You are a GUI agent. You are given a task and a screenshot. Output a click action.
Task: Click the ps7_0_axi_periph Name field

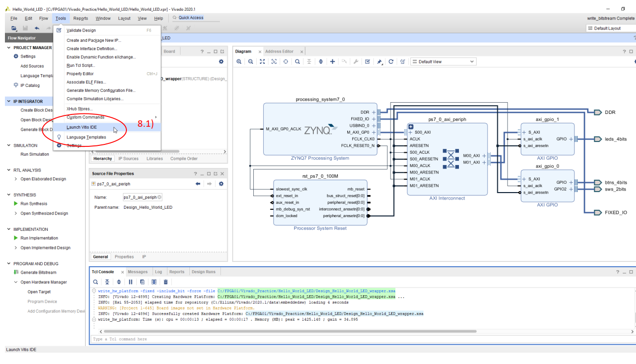[x=143, y=197]
